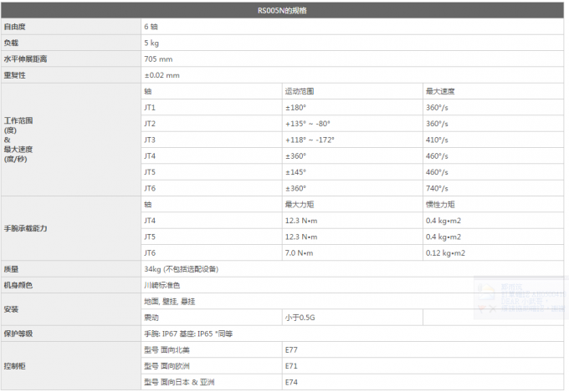The height and width of the screenshot is (392, 569).
Task: Select the 34kg mass value cell
Action: pyautogui.click(x=180, y=269)
